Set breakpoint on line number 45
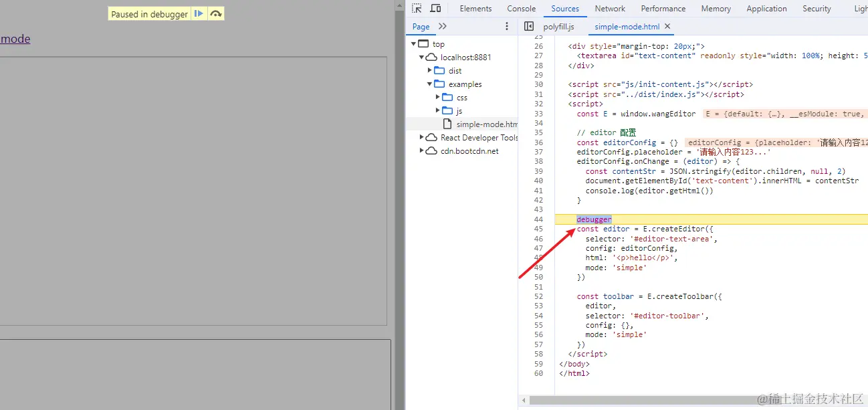 tap(538, 229)
